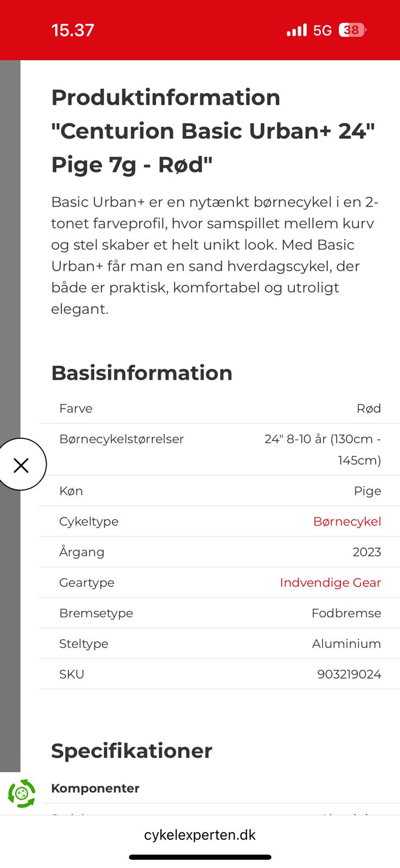
Task: Select the Årgang value 2023
Action: point(367,552)
